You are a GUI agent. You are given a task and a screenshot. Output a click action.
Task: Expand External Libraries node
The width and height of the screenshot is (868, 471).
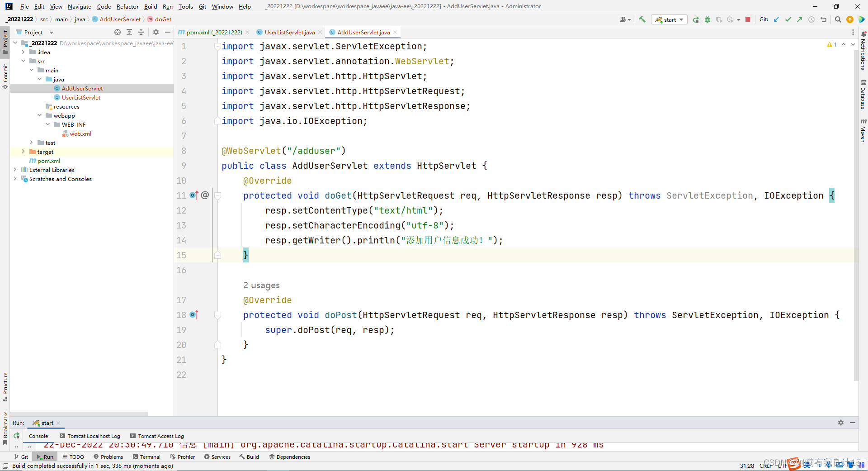[15, 170]
